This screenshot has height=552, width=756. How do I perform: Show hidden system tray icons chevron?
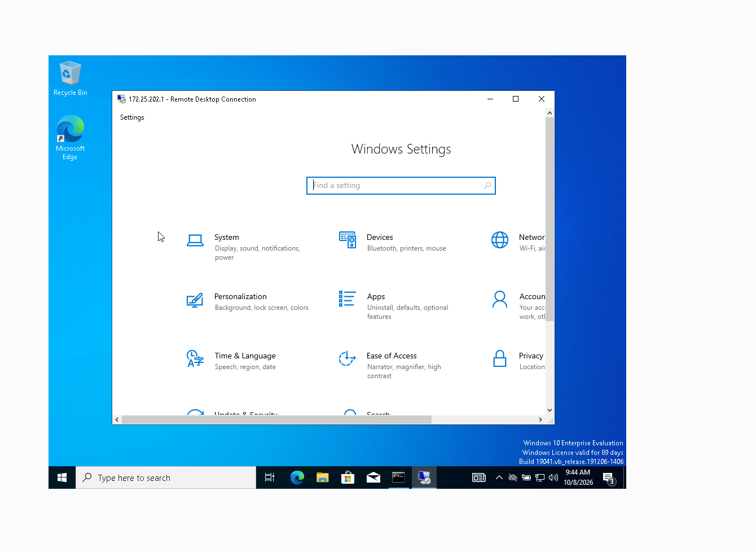(499, 477)
